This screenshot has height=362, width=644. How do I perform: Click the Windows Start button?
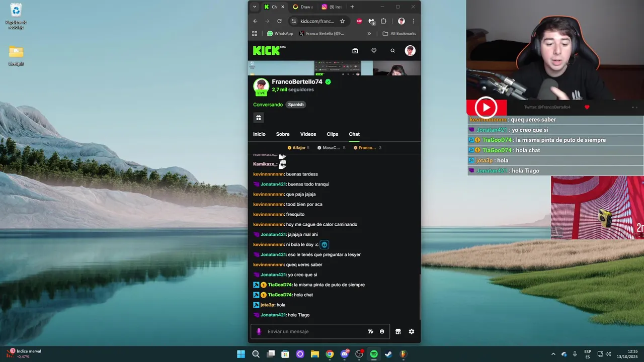pos(241,354)
